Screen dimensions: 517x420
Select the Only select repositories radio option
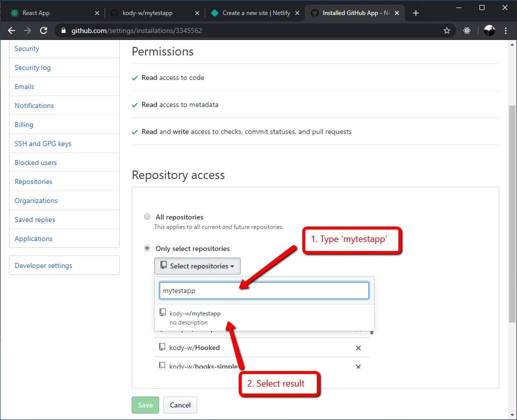[x=147, y=248]
